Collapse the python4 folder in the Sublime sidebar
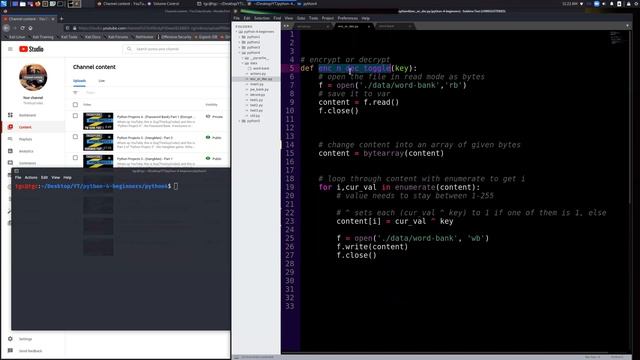Image resolution: width=640 pixels, height=360 pixels. [240, 53]
